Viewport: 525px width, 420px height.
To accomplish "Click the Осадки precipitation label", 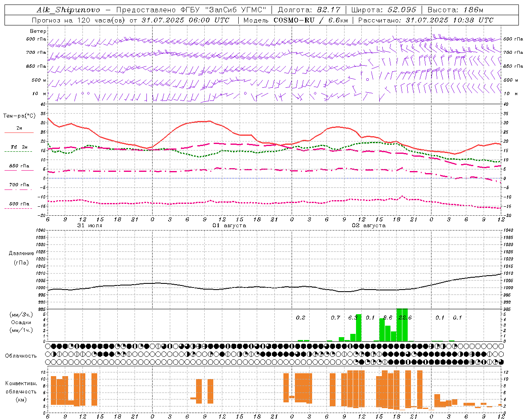I will [21, 322].
